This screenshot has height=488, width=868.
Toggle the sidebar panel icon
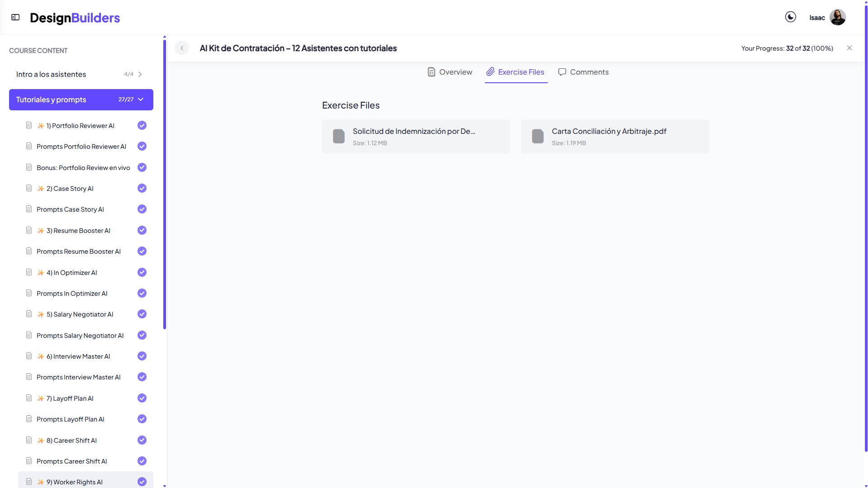15,17
